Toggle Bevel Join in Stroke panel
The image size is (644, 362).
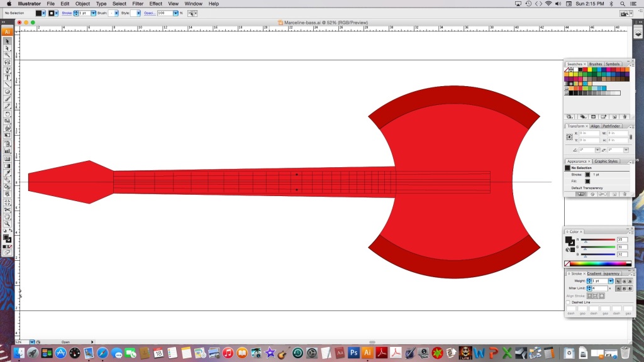pyautogui.click(x=630, y=288)
